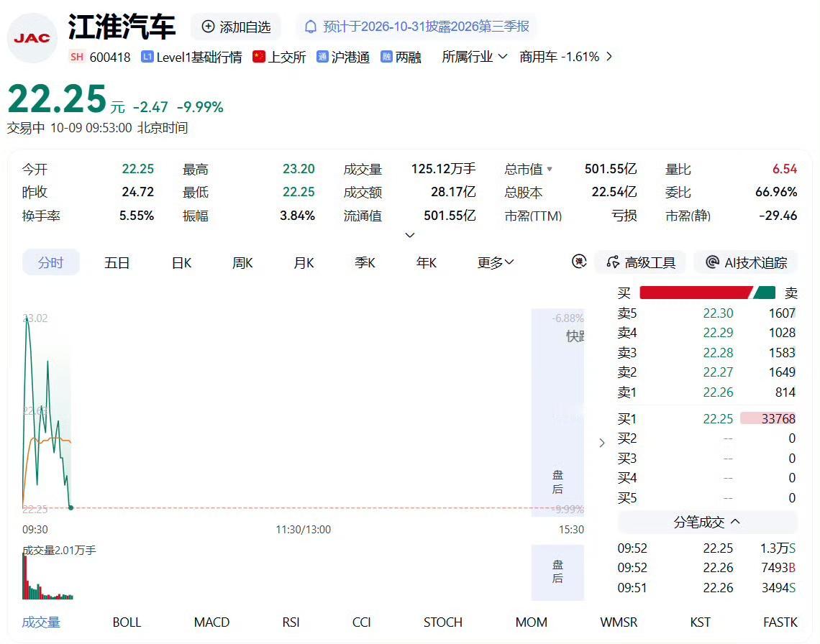Select the MACD indicator
Viewport: 820px width, 644px height.
211,622
